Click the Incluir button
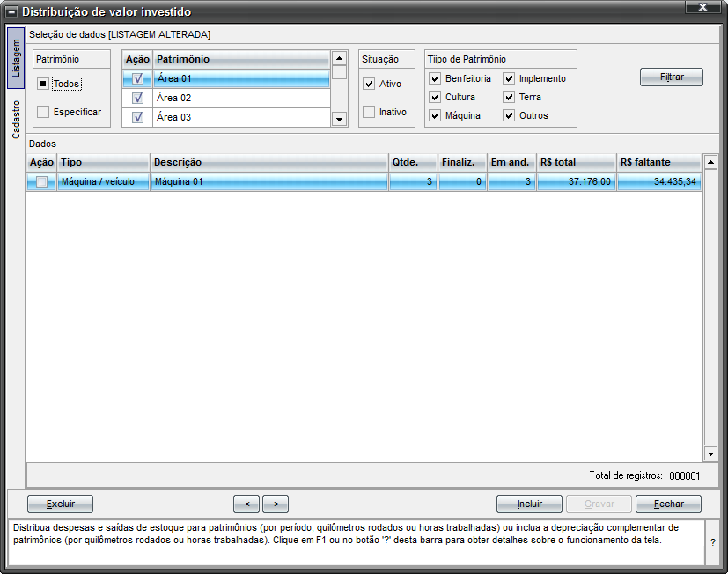The height and width of the screenshot is (574, 728). click(x=529, y=504)
